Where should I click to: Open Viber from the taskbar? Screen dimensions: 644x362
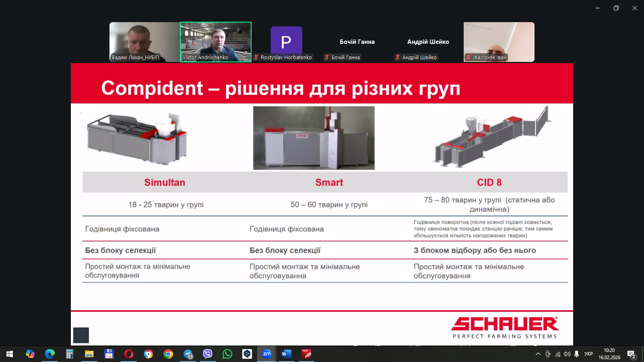tap(208, 354)
